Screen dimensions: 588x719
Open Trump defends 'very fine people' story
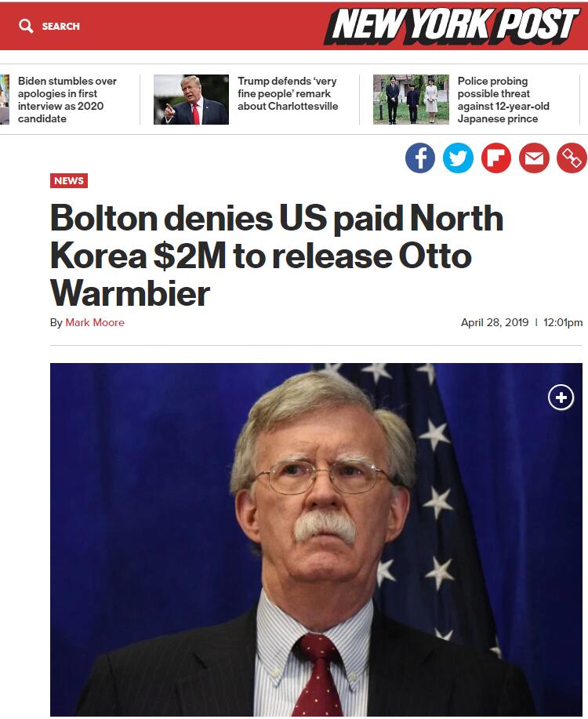point(288,93)
